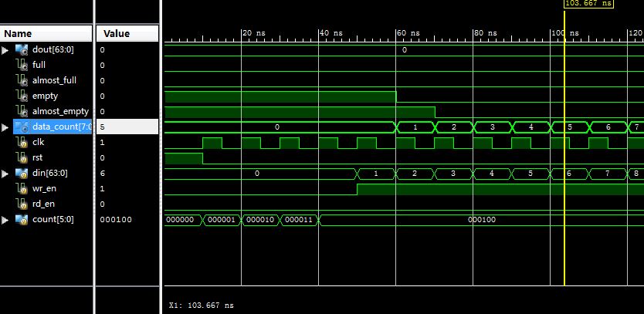Viewport: 644px width, 314px height.
Task: Click the almost_empty signal icon
Action: click(x=22, y=111)
